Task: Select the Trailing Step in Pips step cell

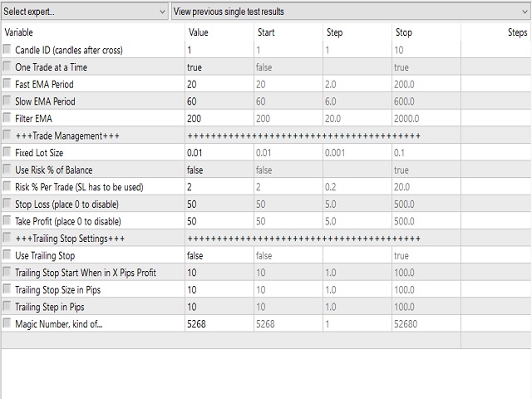Action: pyautogui.click(x=357, y=307)
